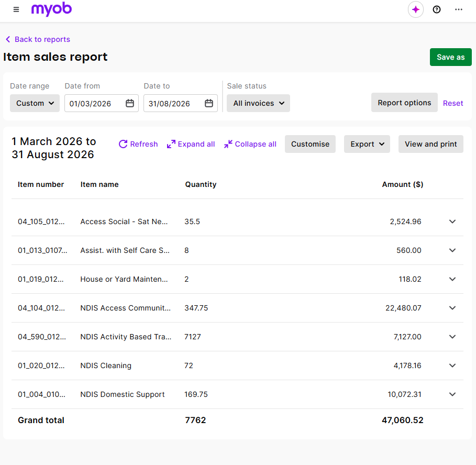Expand the NDIS Domestic Support row

452,395
